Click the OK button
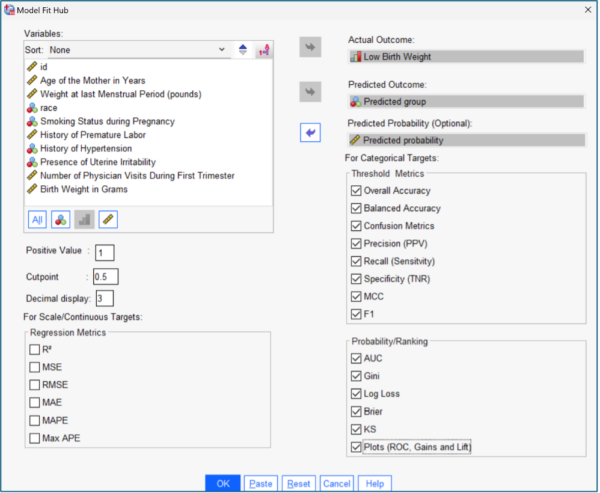 223,483
